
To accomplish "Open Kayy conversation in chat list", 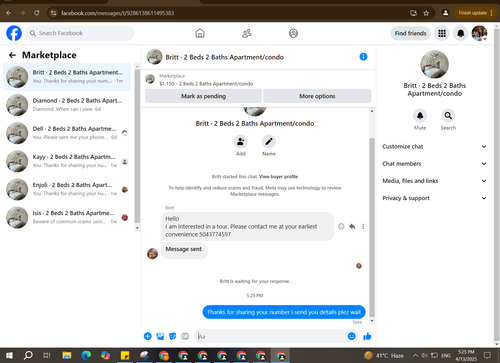I will coord(67,161).
